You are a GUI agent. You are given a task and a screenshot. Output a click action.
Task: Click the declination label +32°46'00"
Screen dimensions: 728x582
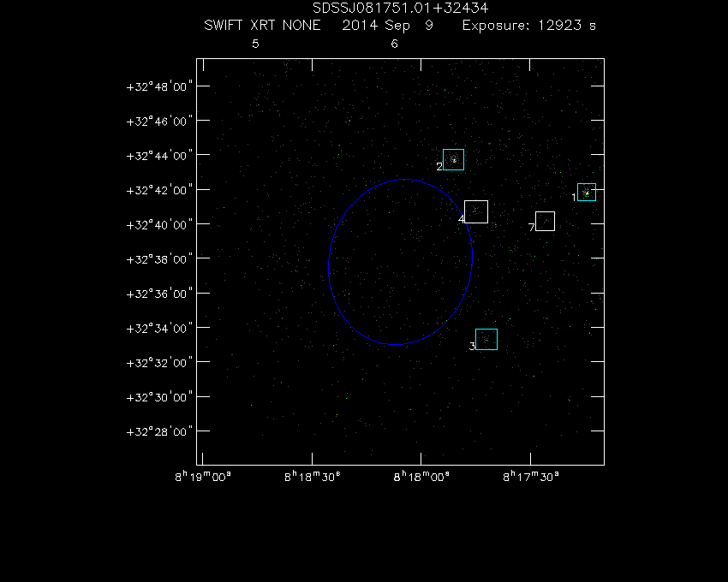159,122
